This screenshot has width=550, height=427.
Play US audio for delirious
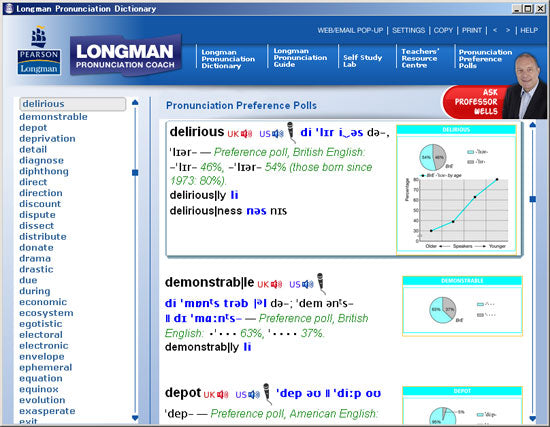[x=271, y=134]
